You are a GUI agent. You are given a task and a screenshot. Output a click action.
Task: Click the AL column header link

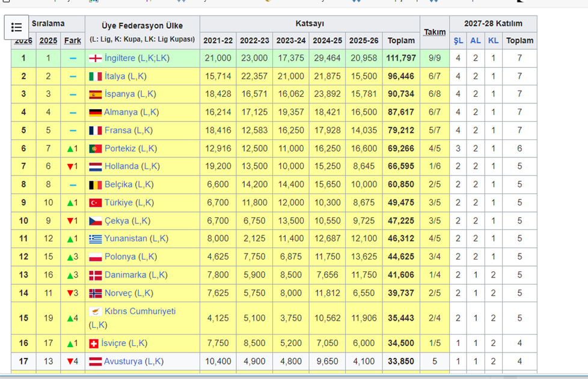point(476,41)
